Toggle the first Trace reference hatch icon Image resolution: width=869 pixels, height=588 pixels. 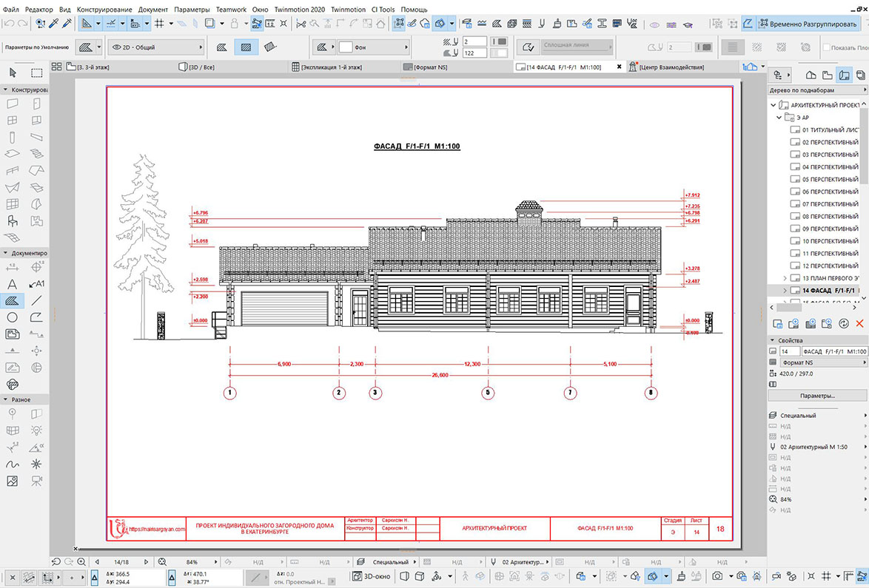point(733,47)
